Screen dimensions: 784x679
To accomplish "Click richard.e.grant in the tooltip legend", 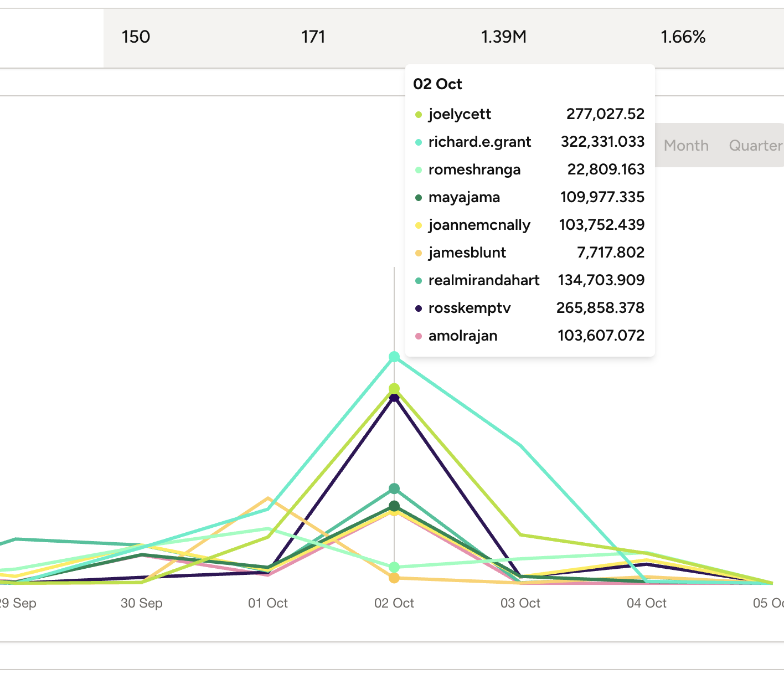I will click(x=479, y=142).
